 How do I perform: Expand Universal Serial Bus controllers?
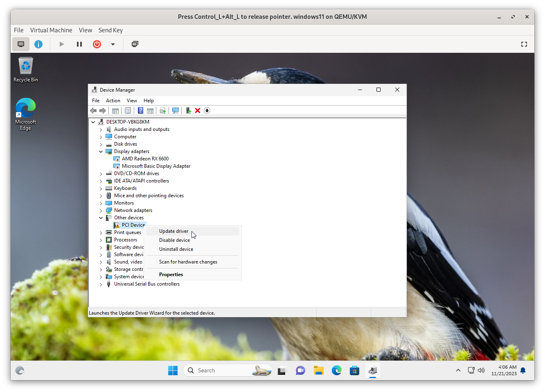coord(101,284)
